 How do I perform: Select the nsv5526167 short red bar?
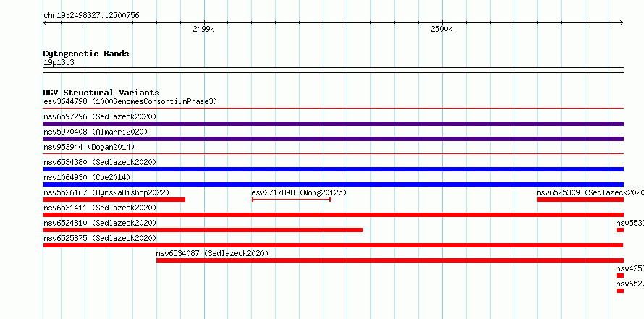pyautogui.click(x=114, y=200)
